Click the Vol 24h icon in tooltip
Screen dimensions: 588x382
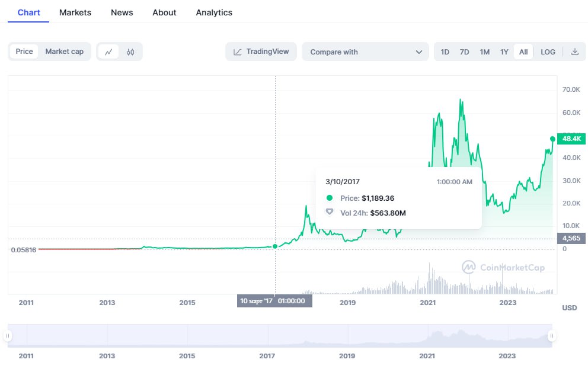(329, 212)
